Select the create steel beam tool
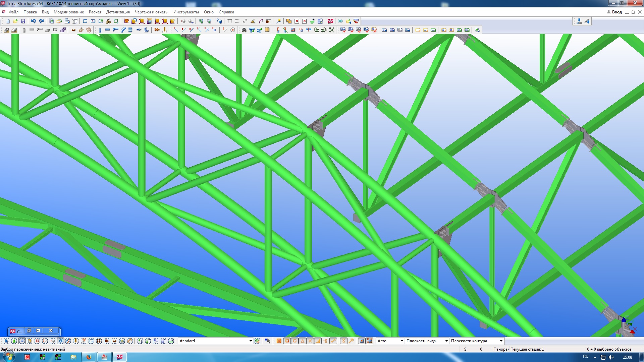644x362 pixels. tap(108, 30)
